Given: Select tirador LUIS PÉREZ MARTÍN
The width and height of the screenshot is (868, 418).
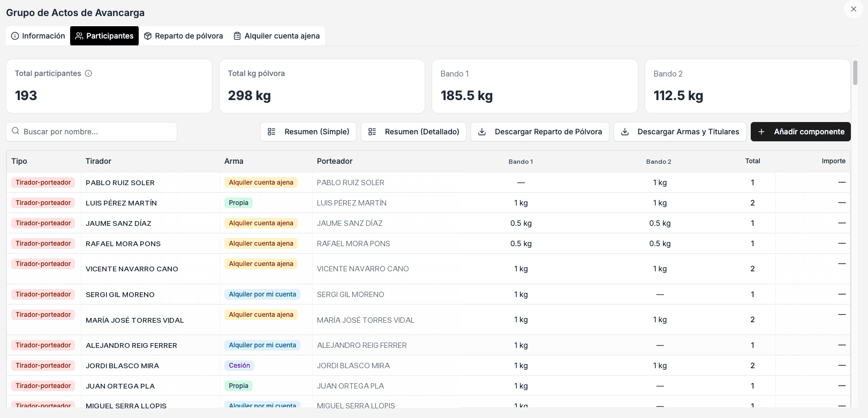Looking at the screenshot, I should [x=121, y=203].
